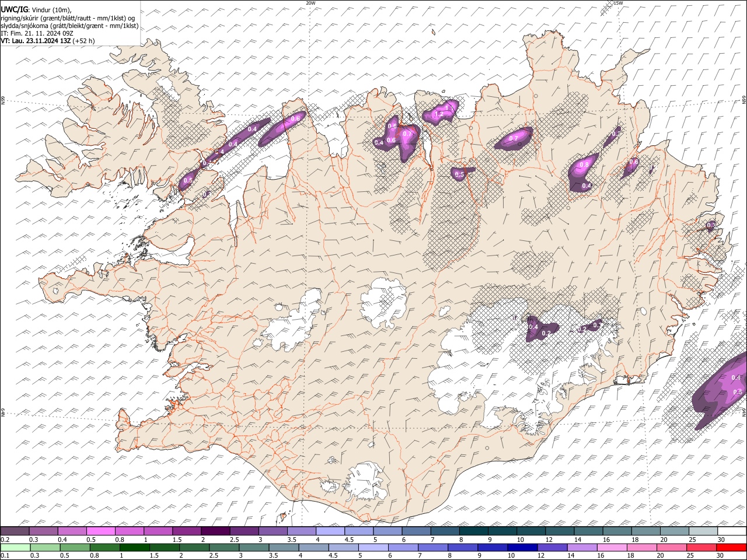Click the 'rigning/skúrir' legend description line
747x560 pixels.
coord(68,18)
